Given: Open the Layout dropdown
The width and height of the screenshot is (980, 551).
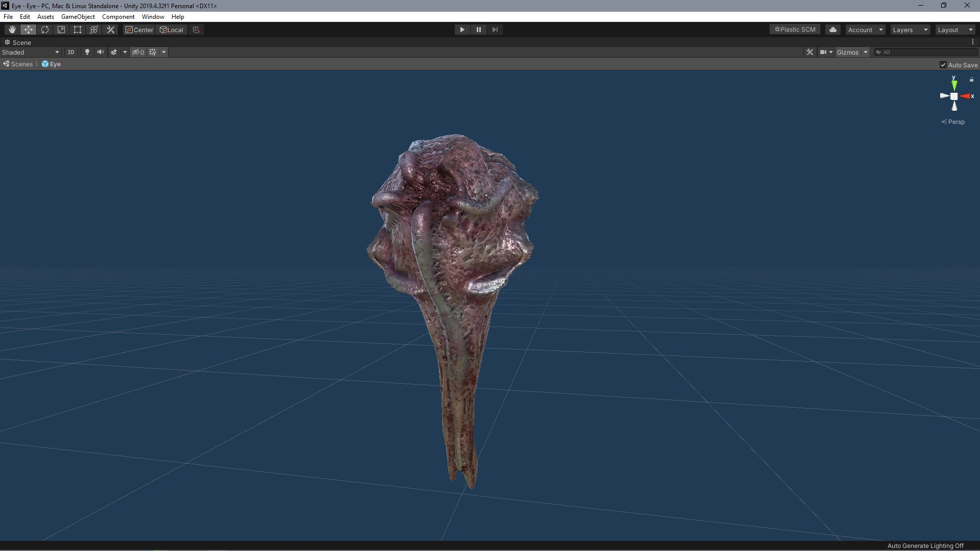Looking at the screenshot, I should (955, 30).
